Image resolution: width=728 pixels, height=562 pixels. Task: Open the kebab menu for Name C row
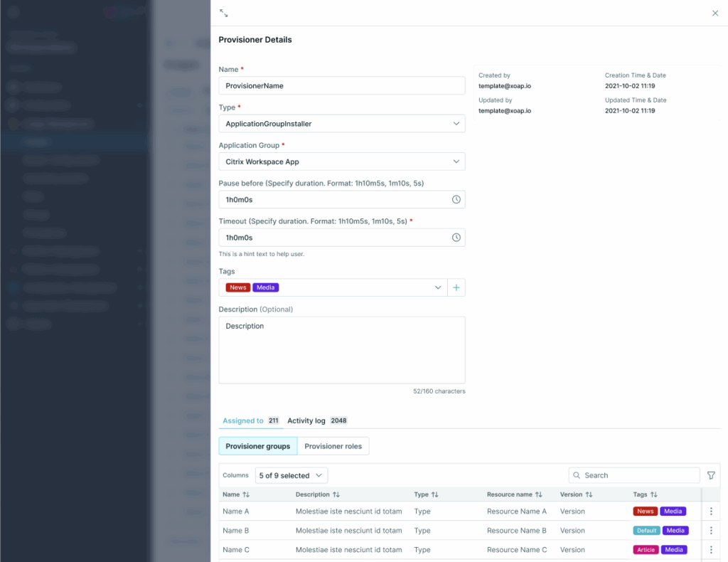(711, 549)
